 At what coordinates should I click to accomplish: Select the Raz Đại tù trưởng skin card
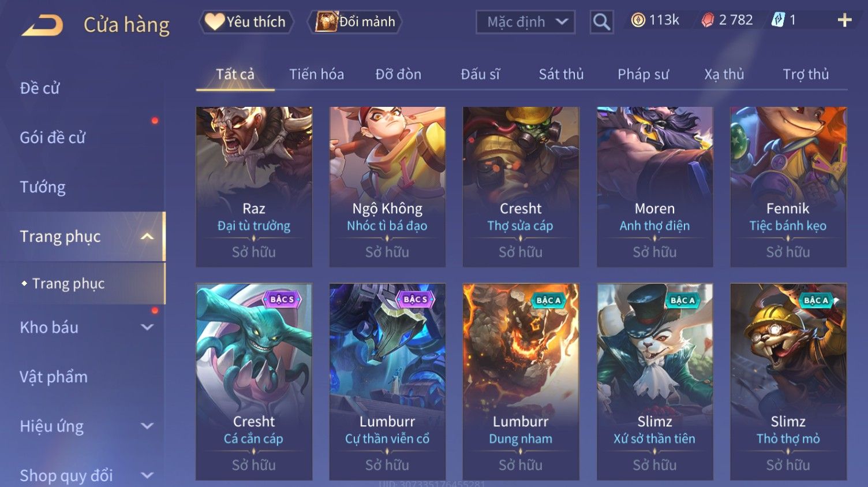click(x=254, y=187)
